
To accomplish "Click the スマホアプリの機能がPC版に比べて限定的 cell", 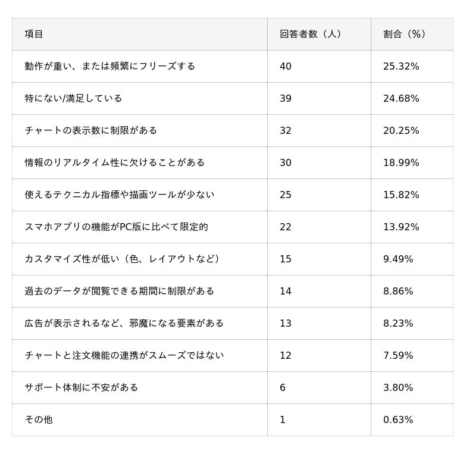I will (117, 227).
